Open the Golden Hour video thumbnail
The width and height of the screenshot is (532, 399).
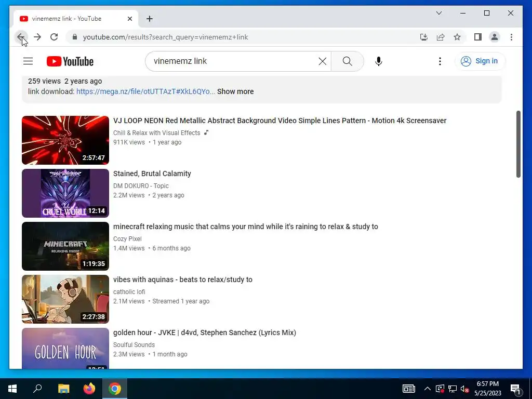tap(65, 348)
